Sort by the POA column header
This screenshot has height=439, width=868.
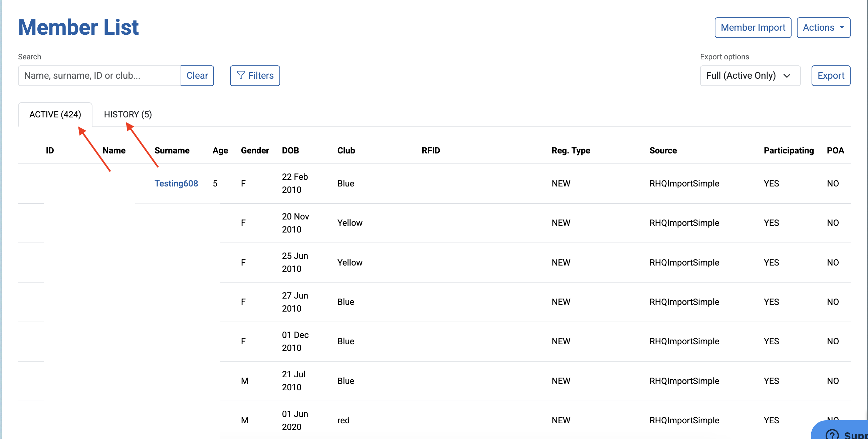coord(835,150)
